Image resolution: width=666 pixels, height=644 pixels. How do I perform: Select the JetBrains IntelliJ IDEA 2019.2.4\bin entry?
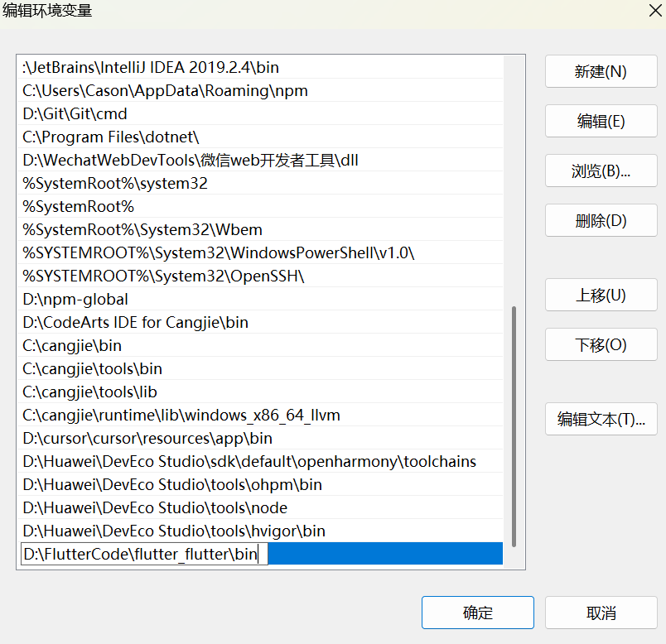[260, 67]
